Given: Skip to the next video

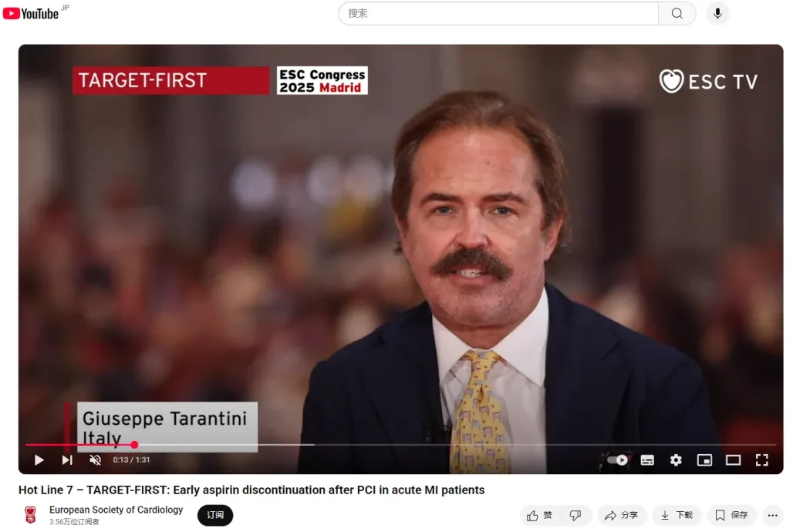Looking at the screenshot, I should (67, 460).
